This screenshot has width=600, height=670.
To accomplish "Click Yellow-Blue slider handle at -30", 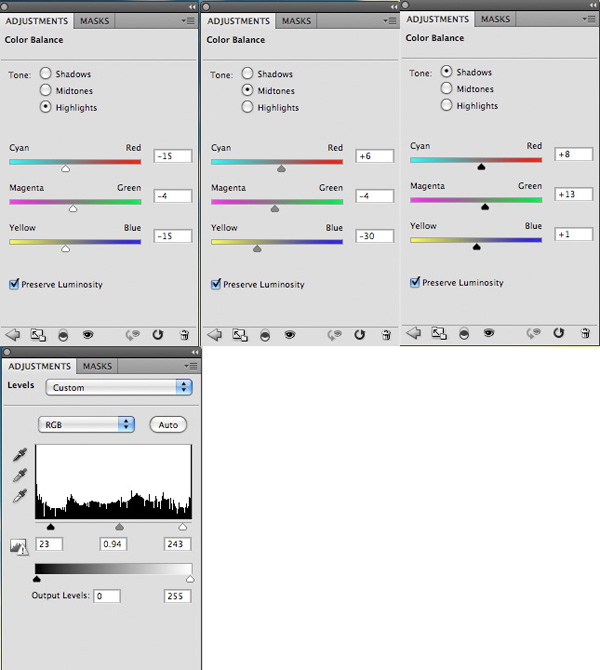I will tap(257, 249).
